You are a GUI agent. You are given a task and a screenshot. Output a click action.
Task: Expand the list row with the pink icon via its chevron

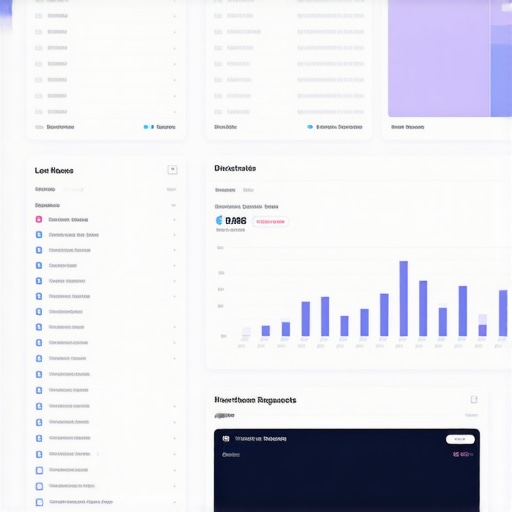click(174, 220)
